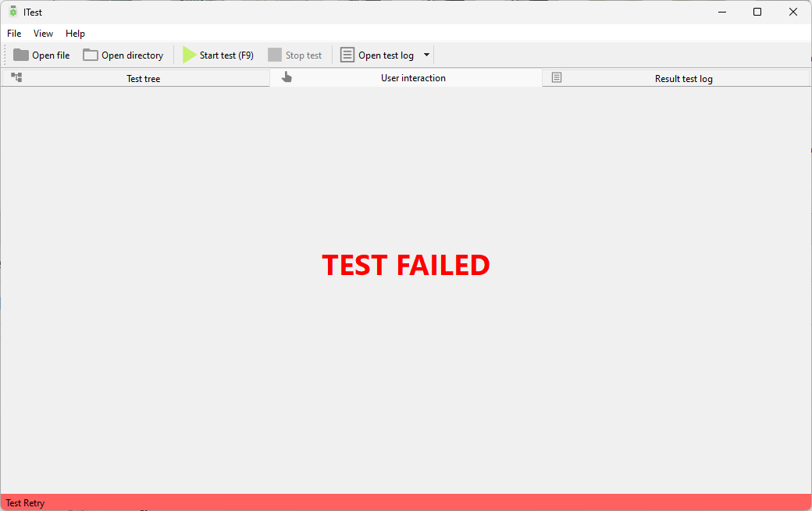Screen dimensions: 812x511
Task: Click the pointing hand icon on User interaction tab
Action: tap(287, 77)
